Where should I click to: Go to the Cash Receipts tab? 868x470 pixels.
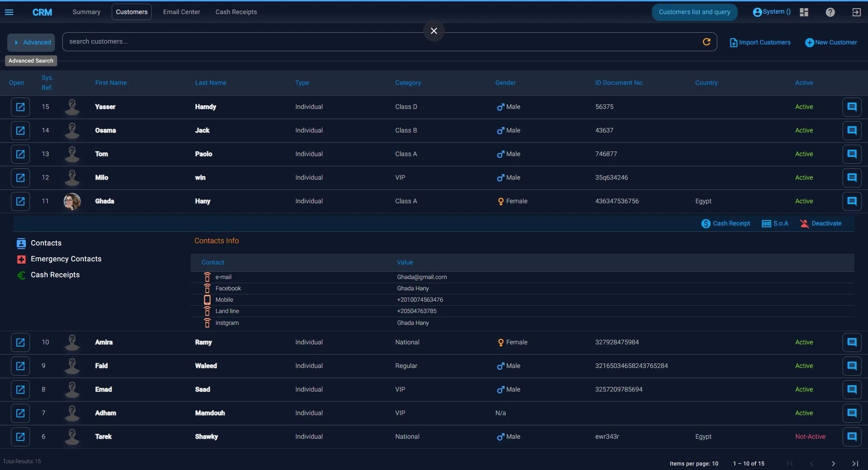coord(236,12)
